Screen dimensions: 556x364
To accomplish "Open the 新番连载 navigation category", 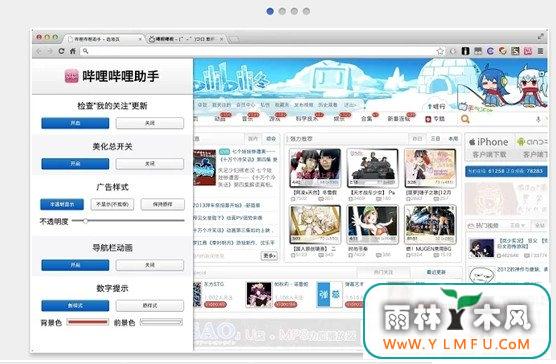I will click(399, 119).
